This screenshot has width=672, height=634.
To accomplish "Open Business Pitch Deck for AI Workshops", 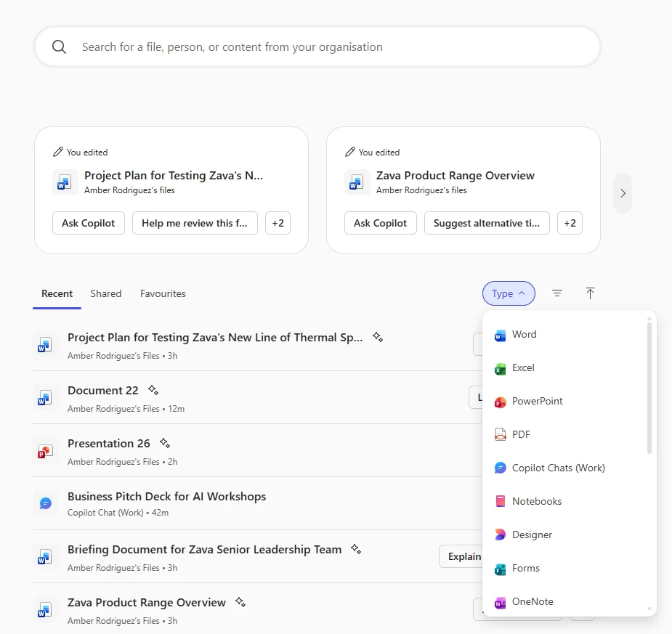I will click(x=166, y=497).
